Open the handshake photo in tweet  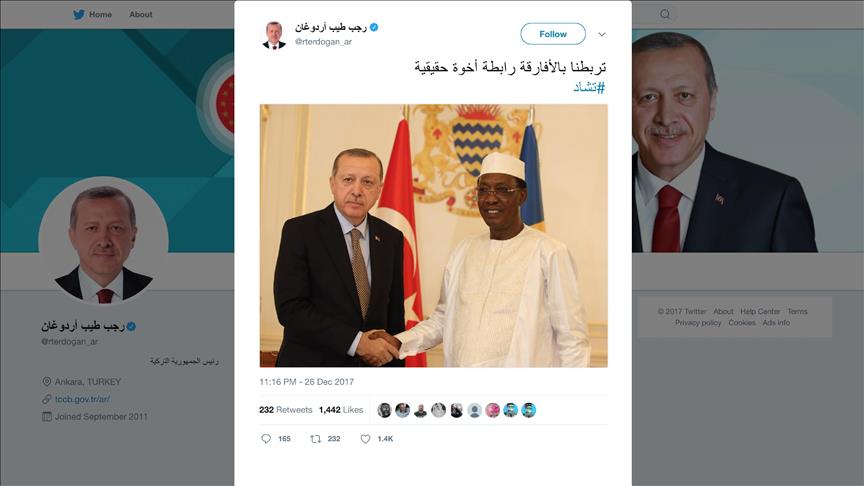click(434, 236)
